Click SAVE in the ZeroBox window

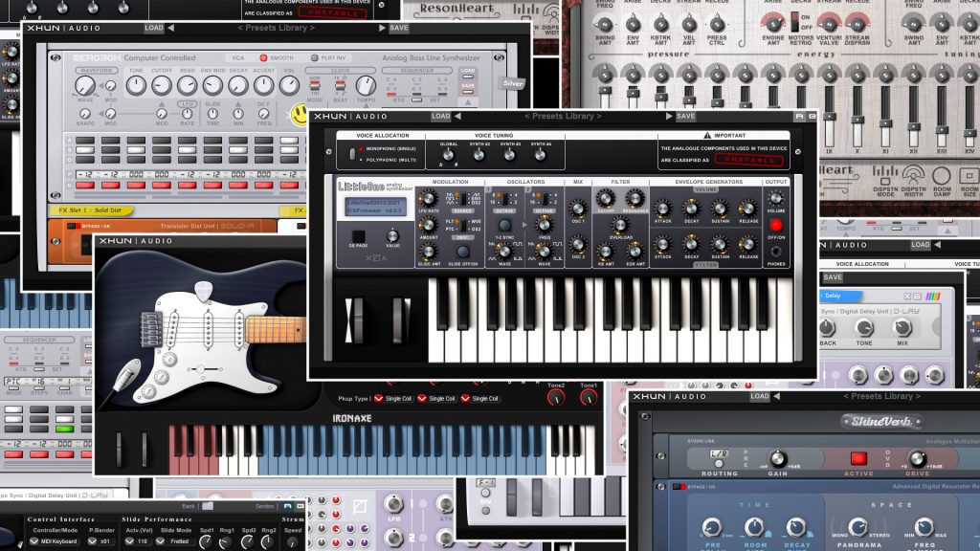click(x=399, y=28)
